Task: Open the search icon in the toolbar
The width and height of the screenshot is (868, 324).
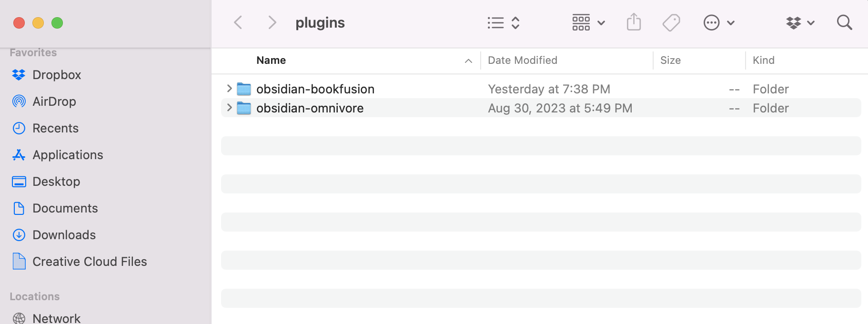Action: pyautogui.click(x=844, y=22)
